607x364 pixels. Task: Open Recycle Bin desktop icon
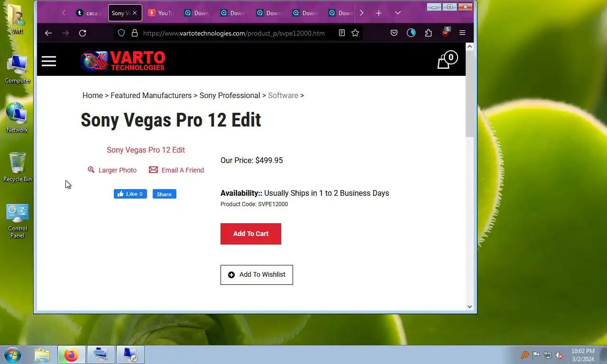point(18,167)
